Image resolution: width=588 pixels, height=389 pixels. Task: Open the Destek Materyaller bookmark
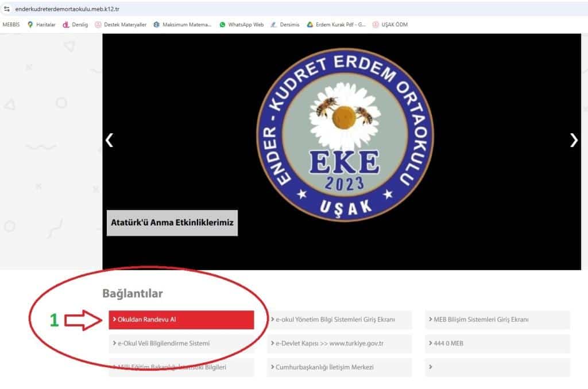point(121,24)
